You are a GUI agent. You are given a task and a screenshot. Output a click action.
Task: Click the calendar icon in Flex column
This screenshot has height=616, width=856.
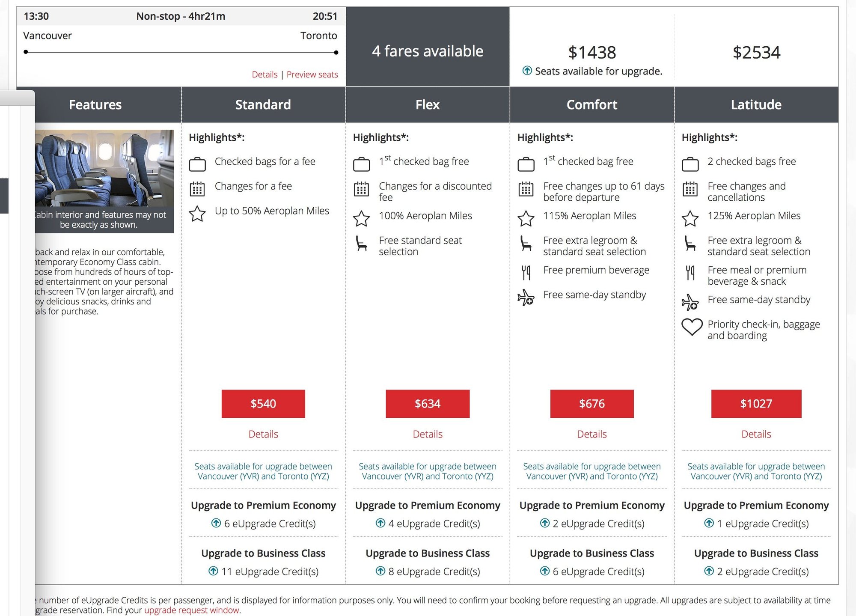[x=361, y=189]
